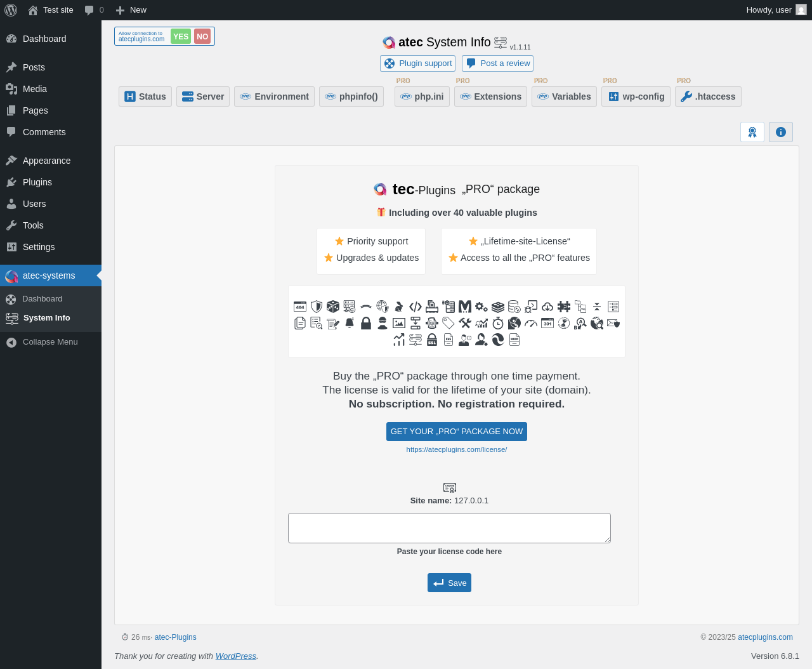Click the stopwatch plugin icon
The width and height of the screenshot is (812, 669).
[x=498, y=323]
